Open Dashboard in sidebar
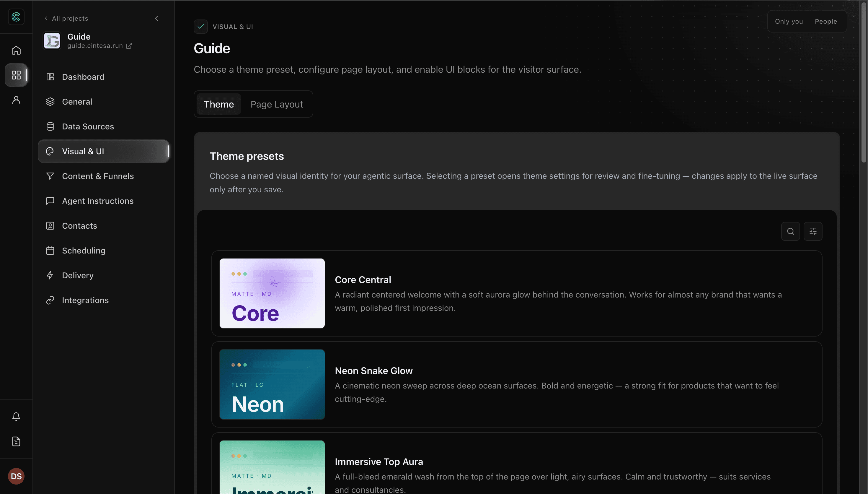 point(104,77)
